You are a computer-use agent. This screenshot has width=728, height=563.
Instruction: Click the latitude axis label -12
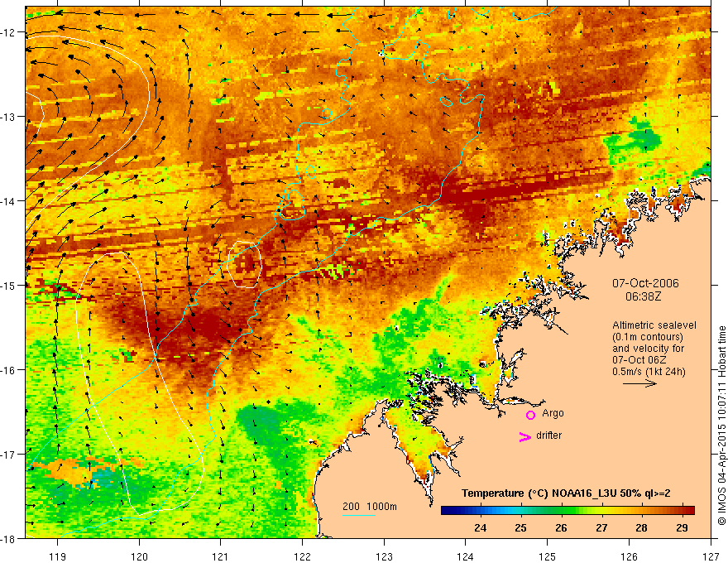tap(8, 32)
